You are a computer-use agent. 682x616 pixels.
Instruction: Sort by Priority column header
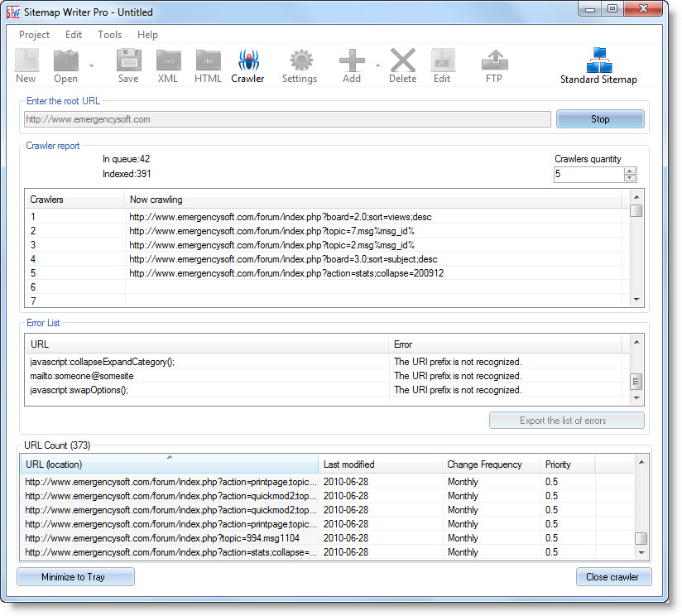[567, 464]
